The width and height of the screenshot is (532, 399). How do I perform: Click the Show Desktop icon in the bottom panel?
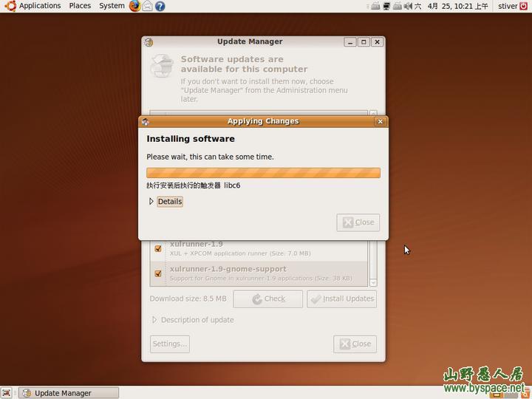(x=6, y=392)
